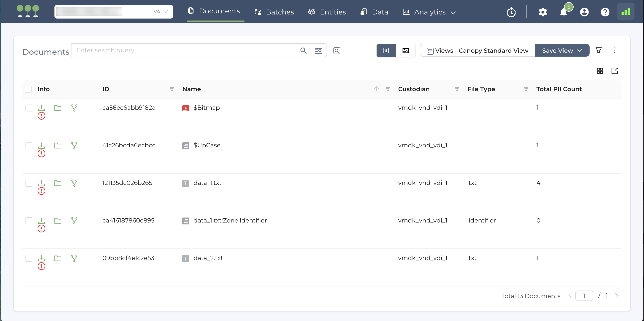Select all documents with header checkbox
This screenshot has width=644, height=321.
[x=28, y=89]
